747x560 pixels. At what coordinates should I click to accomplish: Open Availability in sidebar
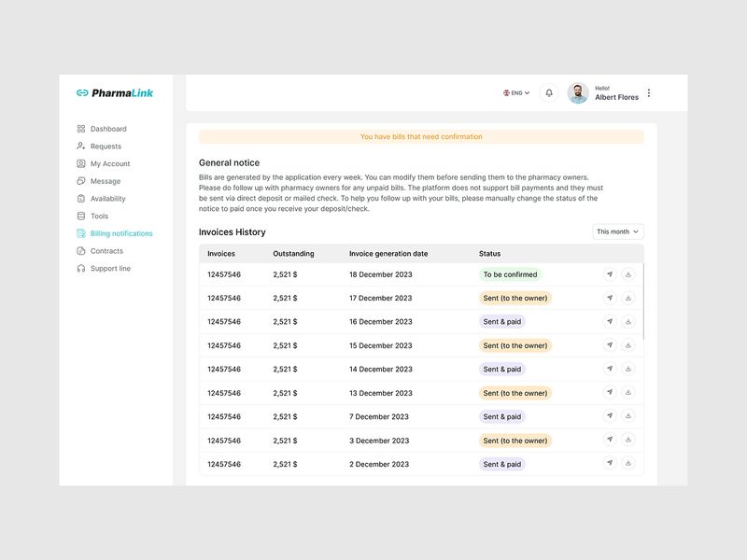(x=102, y=199)
